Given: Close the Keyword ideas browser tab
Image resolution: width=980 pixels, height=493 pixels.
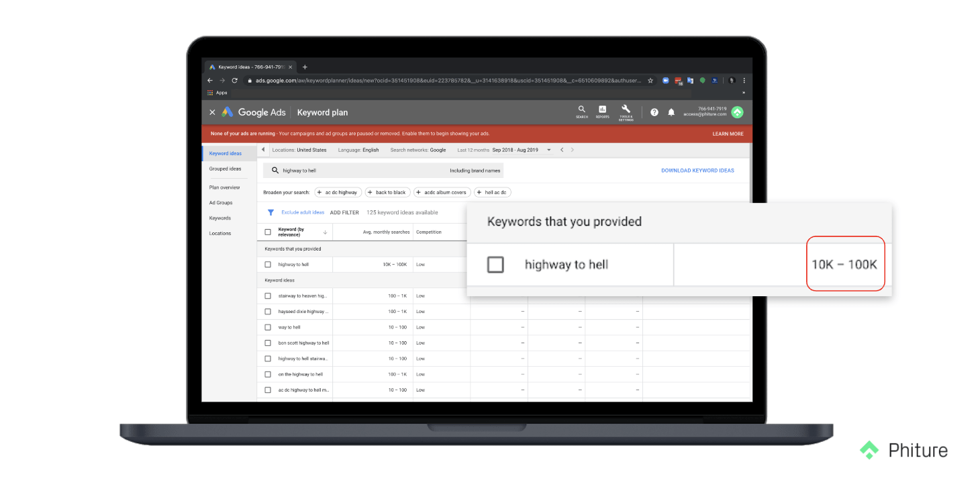Looking at the screenshot, I should click(x=292, y=67).
